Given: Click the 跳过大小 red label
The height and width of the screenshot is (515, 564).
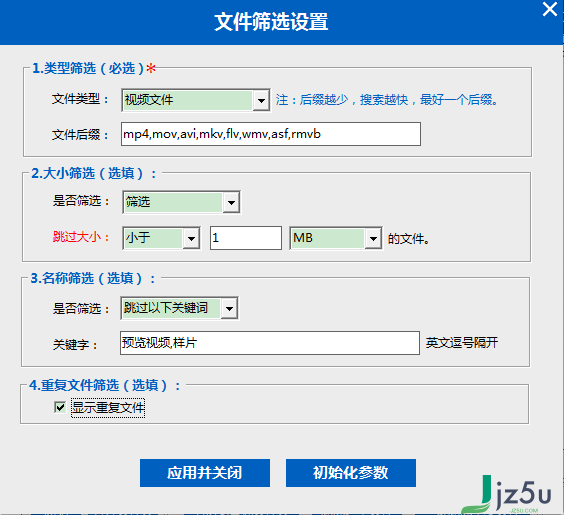Looking at the screenshot, I should pyautogui.click(x=81, y=237).
